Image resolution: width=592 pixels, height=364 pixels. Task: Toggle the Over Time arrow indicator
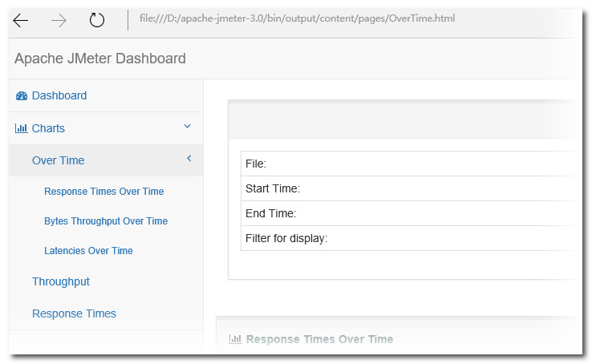coord(189,159)
